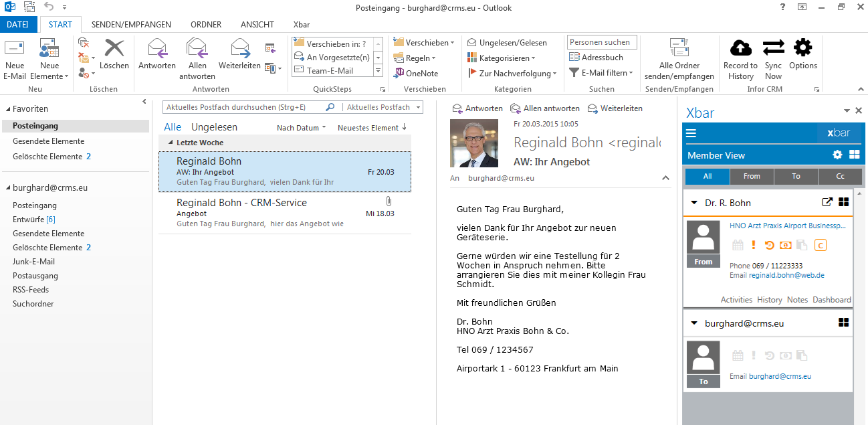Collapse the Favoriten folder group
The height and width of the screenshot is (425, 868).
coord(7,109)
